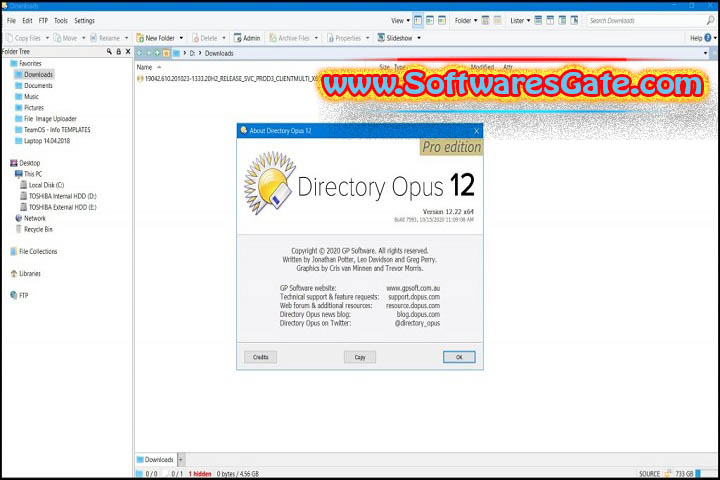Open the Tools menu
Viewport: 720px width, 480px height.
click(x=61, y=21)
